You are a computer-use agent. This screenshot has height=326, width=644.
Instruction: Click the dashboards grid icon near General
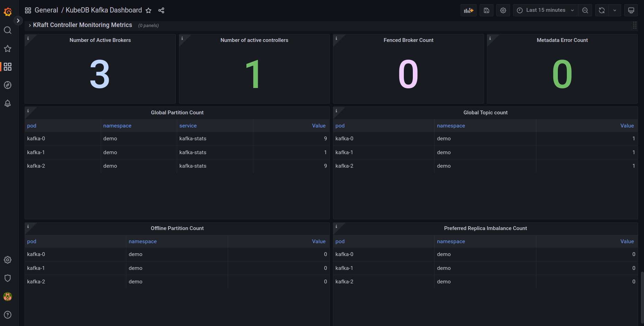(28, 10)
